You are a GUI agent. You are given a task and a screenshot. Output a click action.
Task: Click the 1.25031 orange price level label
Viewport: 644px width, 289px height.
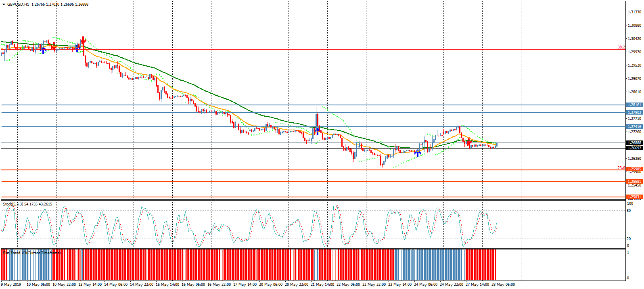(634, 197)
